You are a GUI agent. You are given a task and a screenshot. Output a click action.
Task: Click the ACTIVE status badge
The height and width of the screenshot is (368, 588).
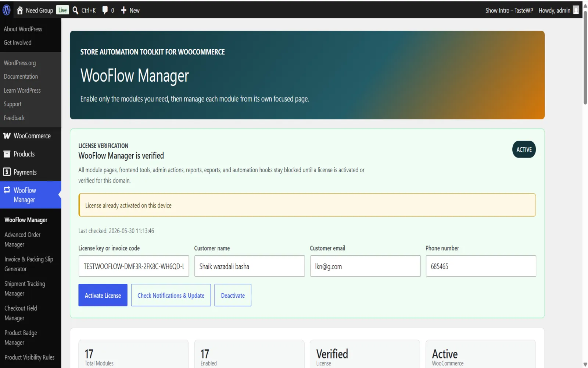(524, 149)
